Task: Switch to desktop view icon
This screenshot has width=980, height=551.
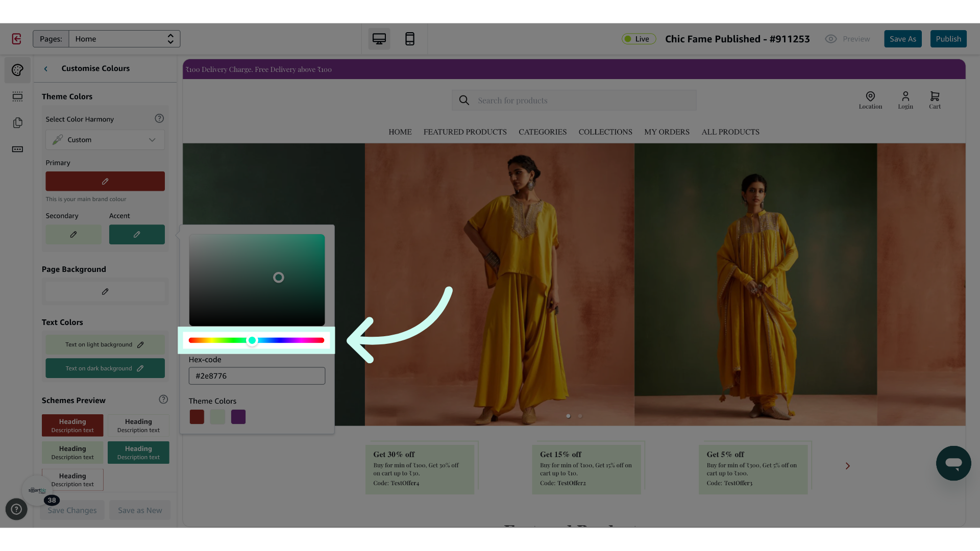Action: click(379, 39)
